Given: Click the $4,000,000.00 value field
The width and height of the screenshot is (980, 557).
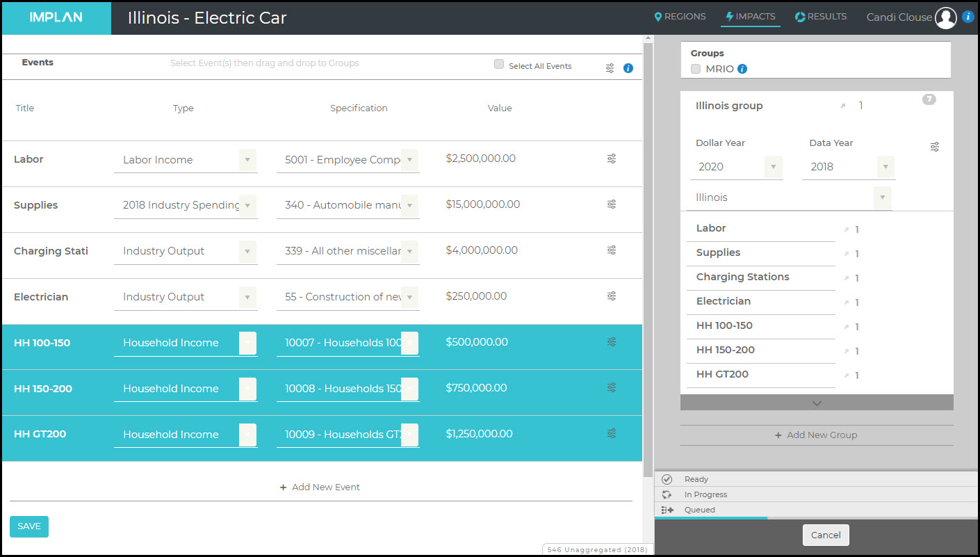Looking at the screenshot, I should (x=482, y=250).
